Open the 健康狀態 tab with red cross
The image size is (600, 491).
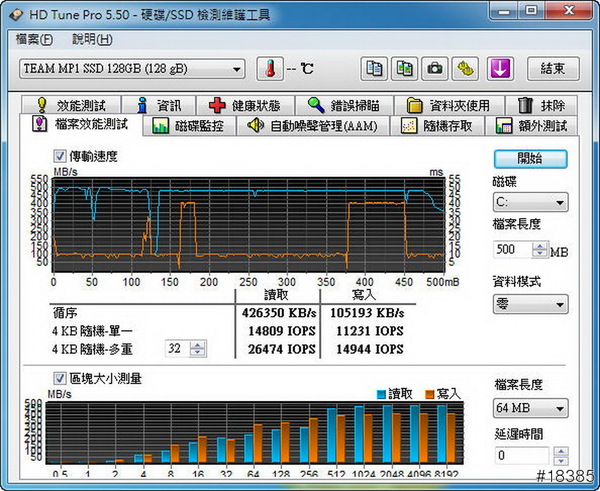tap(245, 105)
